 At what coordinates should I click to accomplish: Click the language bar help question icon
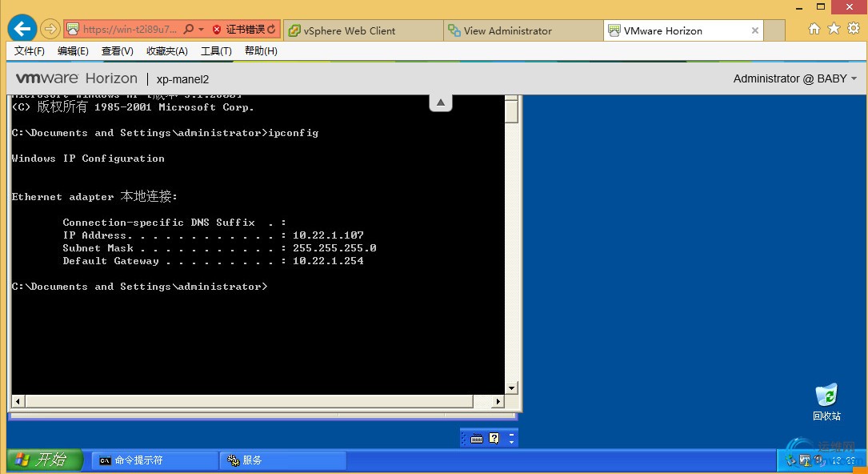(494, 439)
